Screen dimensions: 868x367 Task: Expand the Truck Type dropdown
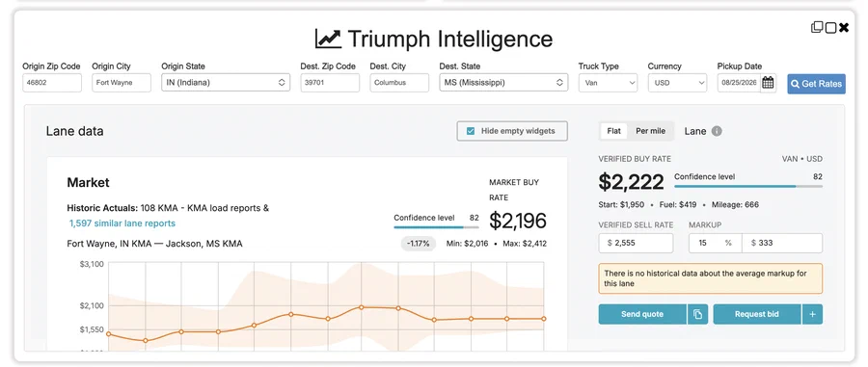tap(609, 83)
